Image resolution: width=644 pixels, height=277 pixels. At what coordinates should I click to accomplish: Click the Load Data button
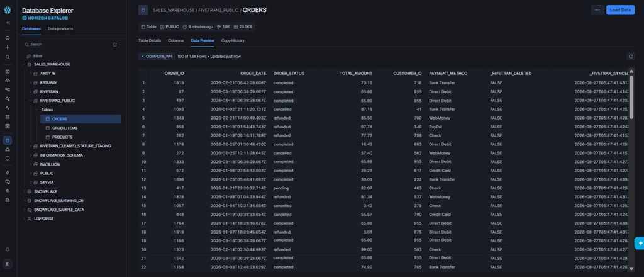(620, 10)
